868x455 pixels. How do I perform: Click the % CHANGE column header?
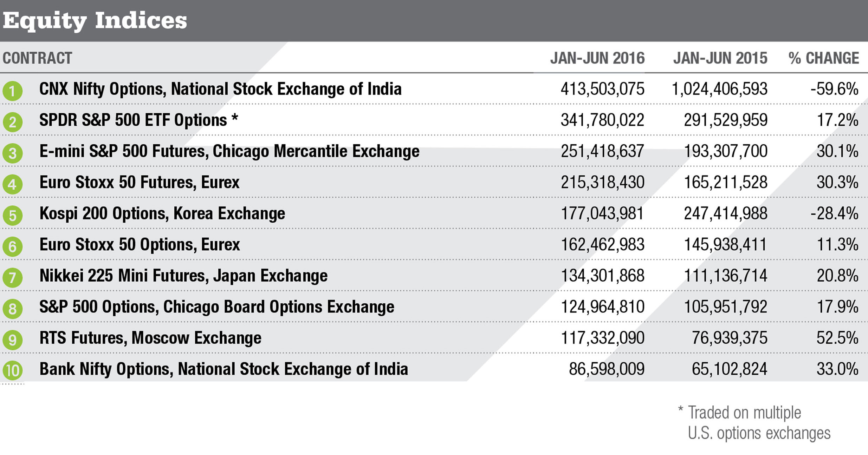point(823,58)
